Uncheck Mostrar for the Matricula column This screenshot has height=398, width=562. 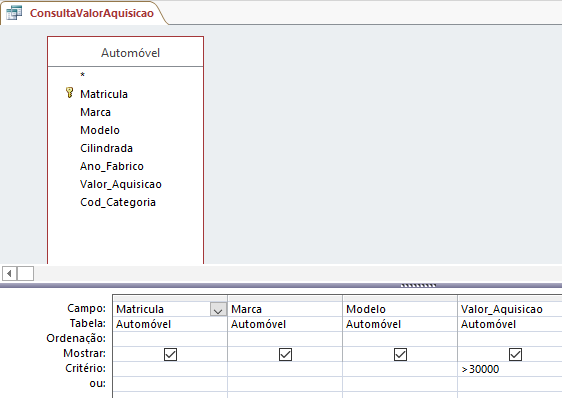(170, 354)
